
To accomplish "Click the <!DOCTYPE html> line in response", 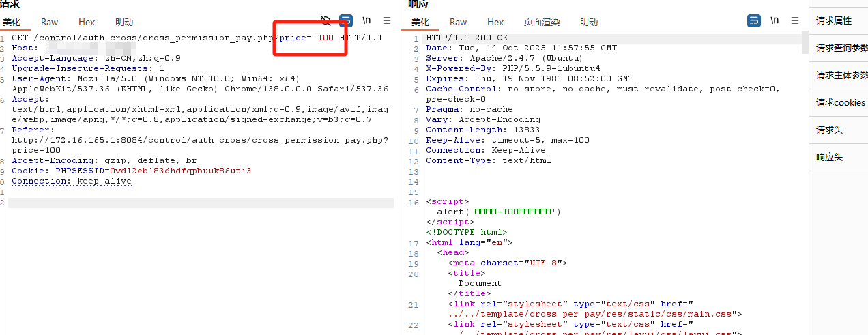I will 467,232.
